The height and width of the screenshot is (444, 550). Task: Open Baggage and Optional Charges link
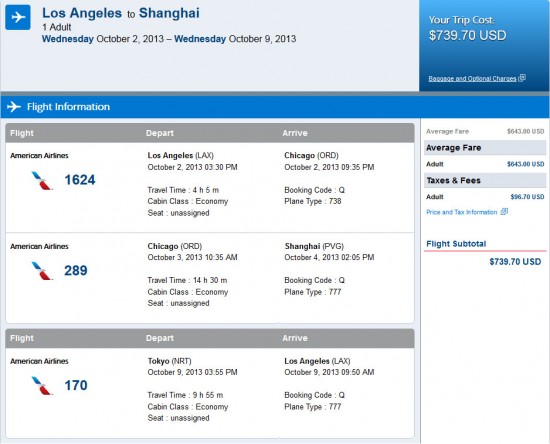tap(472, 79)
